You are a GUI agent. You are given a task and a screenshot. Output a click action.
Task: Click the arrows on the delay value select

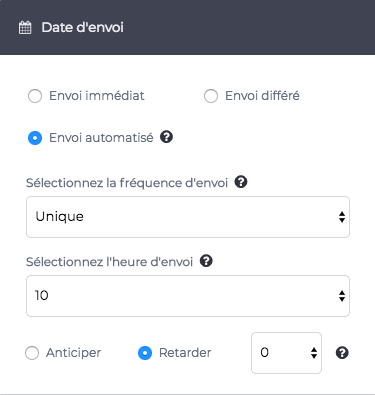314,353
